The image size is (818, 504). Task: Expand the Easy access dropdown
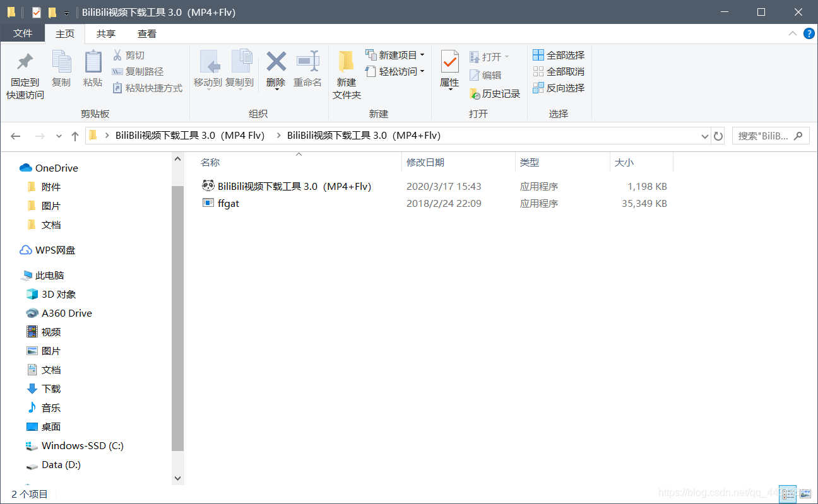422,72
